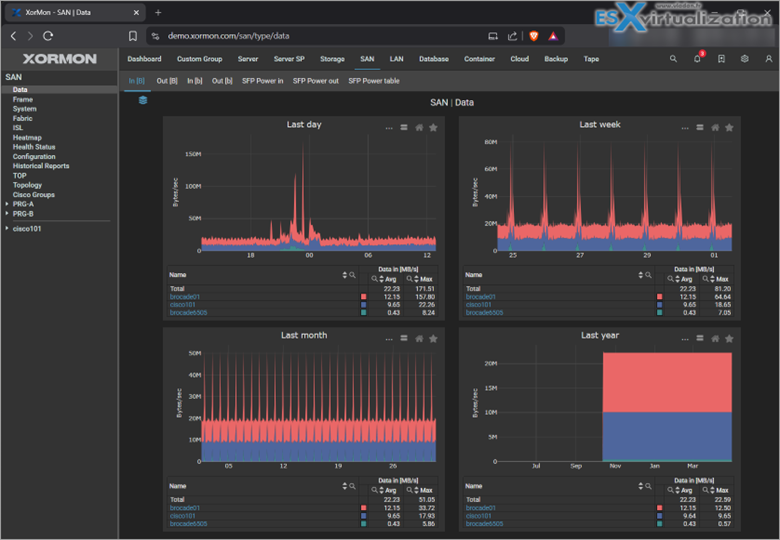Open the user profile icon
Viewport: 780px width, 540px height.
tap(769, 59)
